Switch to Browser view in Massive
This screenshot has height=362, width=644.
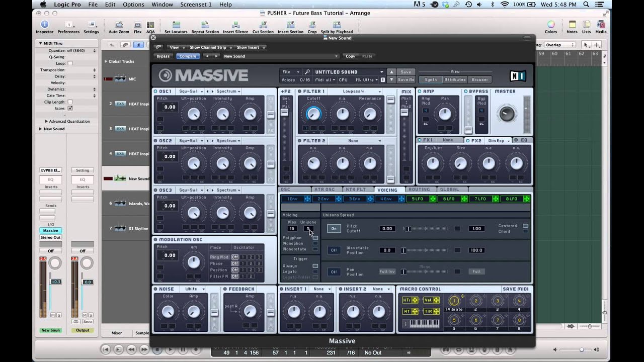[x=479, y=79]
